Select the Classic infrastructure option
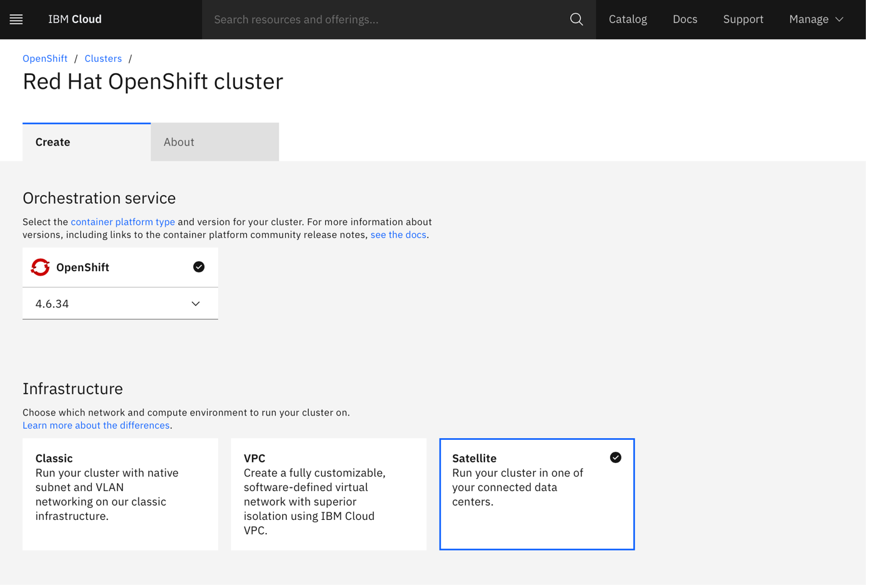This screenshot has height=588, width=869. coord(120,494)
